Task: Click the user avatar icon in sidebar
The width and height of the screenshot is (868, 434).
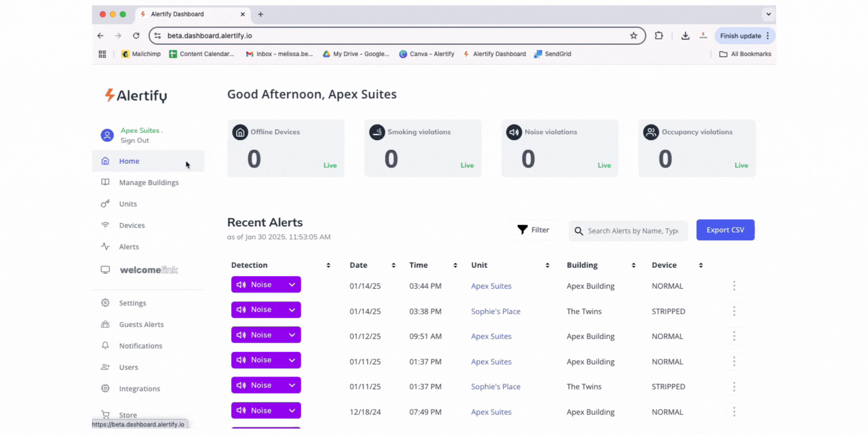Action: coord(107,135)
